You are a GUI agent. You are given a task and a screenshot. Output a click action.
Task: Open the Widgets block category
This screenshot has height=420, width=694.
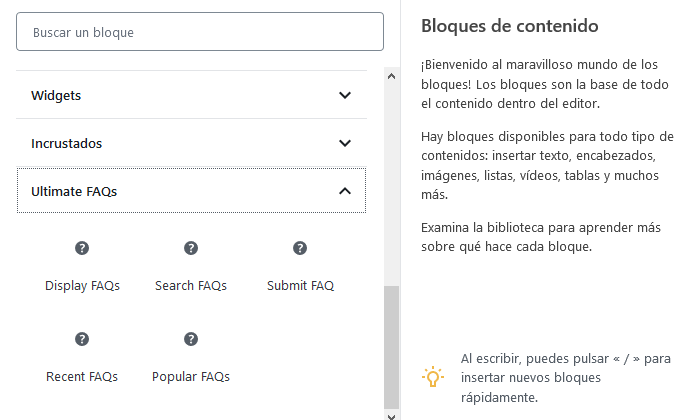[x=191, y=95]
